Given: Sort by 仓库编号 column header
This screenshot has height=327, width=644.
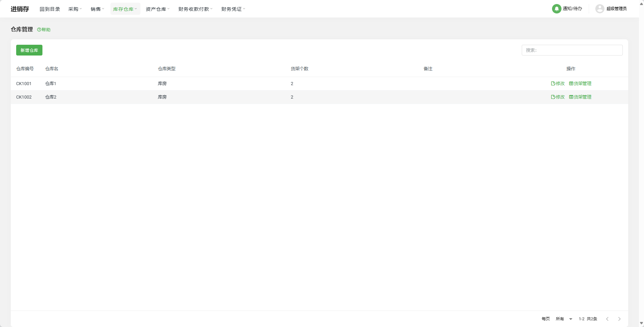Looking at the screenshot, I should (25, 69).
